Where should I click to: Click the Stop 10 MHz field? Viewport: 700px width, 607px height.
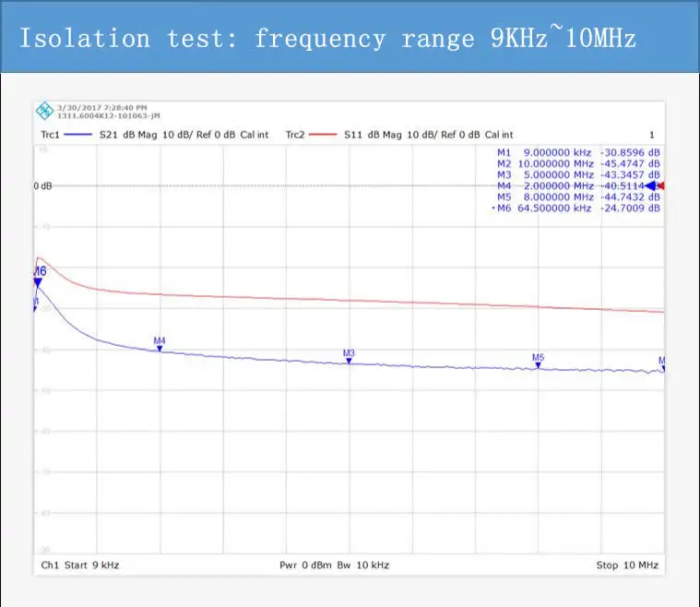tap(627, 565)
